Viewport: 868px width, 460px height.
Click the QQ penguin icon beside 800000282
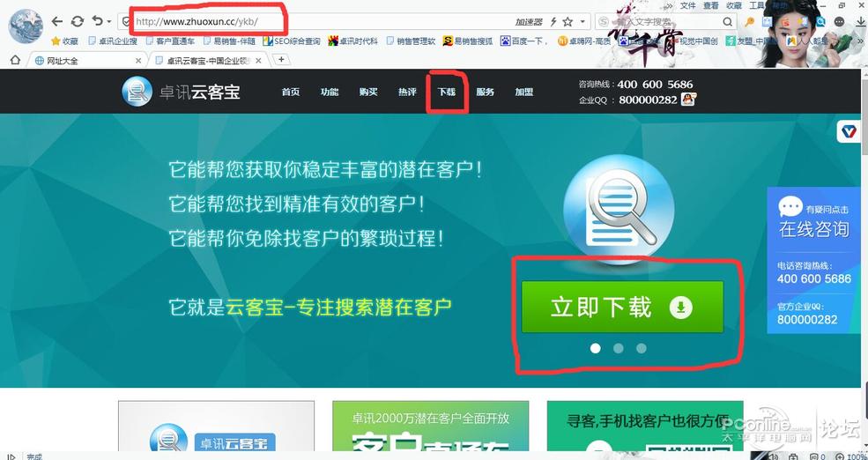(688, 99)
